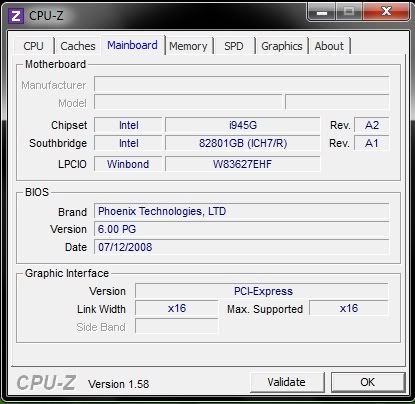Image resolution: width=415 pixels, height=404 pixels.
Task: Click the Version 1.58 label
Action: (x=119, y=384)
